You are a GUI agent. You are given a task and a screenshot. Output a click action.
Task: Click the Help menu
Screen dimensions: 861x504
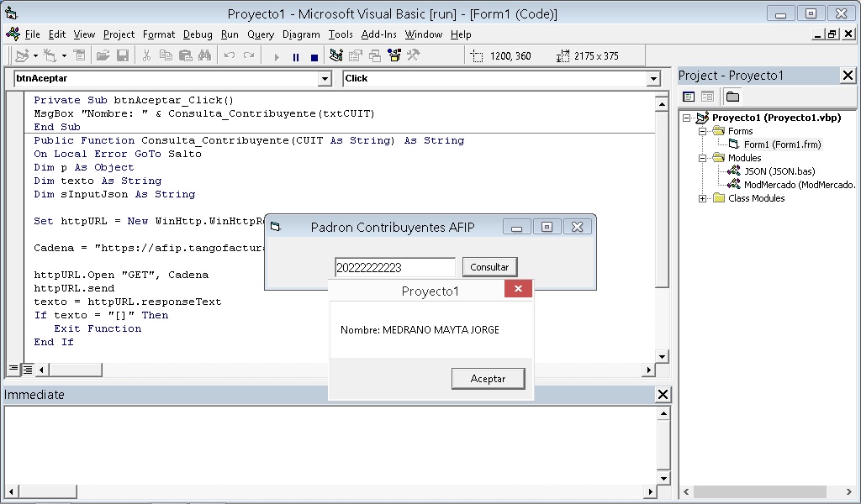point(461,34)
